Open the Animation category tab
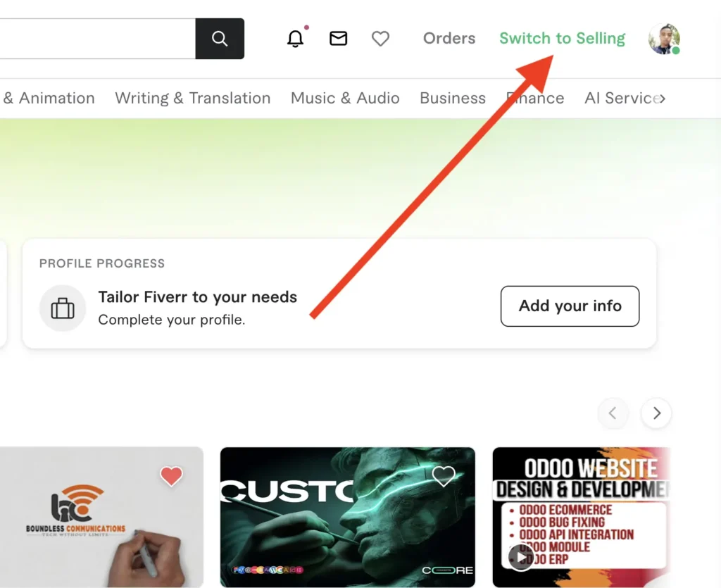Viewport: 721px width, 588px height. pos(49,98)
